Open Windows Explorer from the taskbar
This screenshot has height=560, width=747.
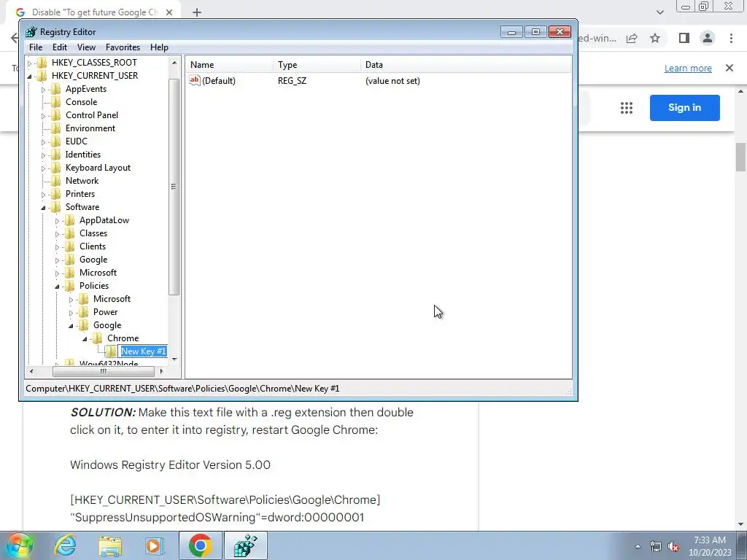(110, 545)
